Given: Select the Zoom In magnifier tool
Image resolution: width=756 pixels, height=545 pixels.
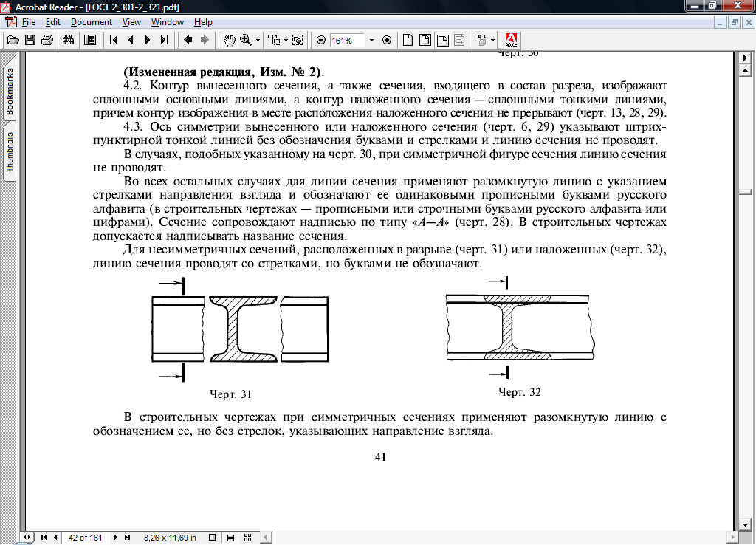Looking at the screenshot, I should (246, 40).
